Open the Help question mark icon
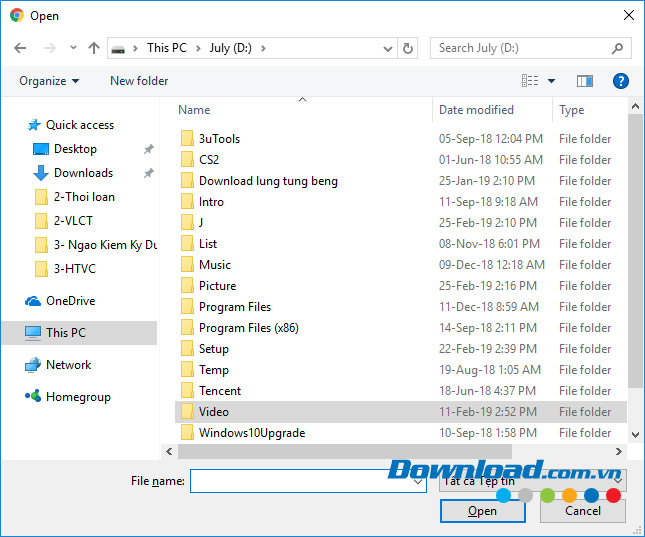This screenshot has height=537, width=645. 620,81
